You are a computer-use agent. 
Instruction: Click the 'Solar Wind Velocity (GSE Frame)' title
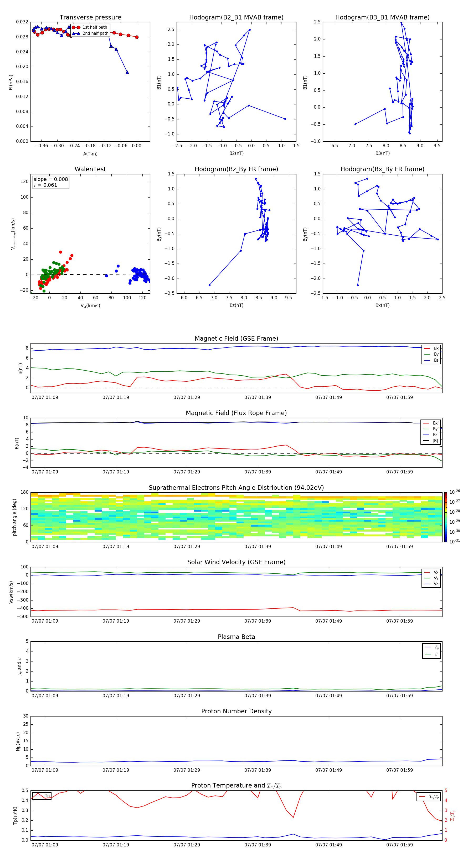click(236, 562)
